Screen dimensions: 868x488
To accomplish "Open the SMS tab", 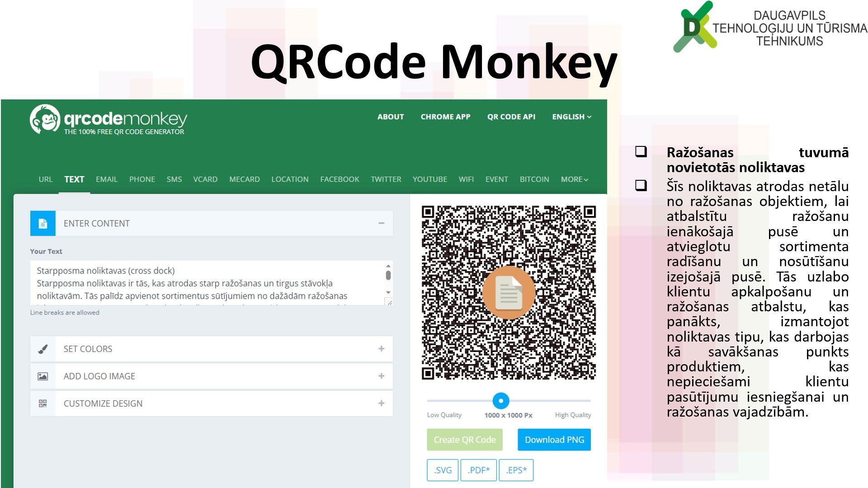I will click(174, 179).
